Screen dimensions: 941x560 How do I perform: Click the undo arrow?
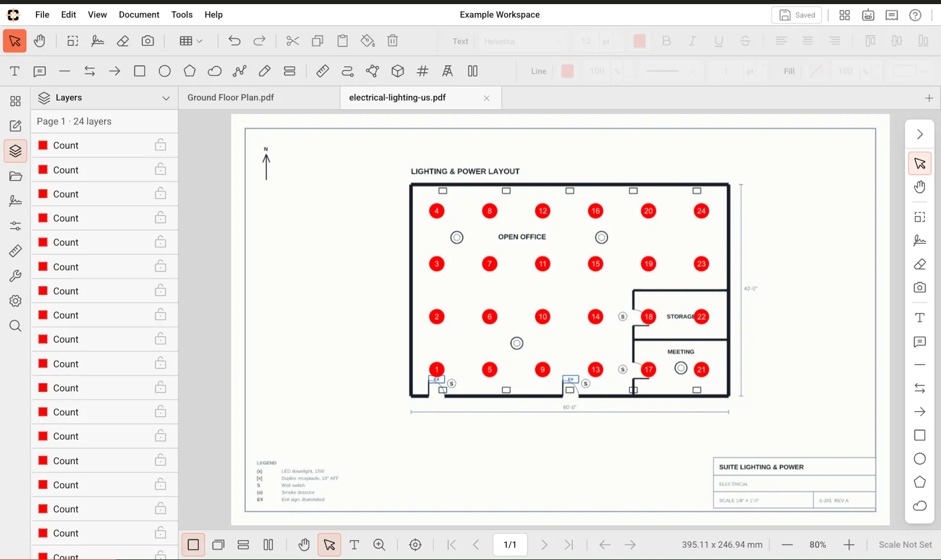[x=234, y=41]
